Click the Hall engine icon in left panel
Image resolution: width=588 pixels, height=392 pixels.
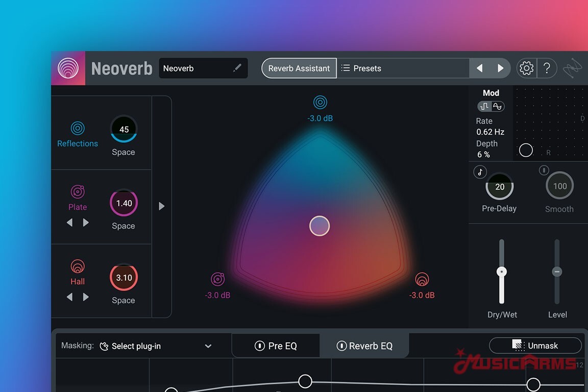click(x=78, y=266)
